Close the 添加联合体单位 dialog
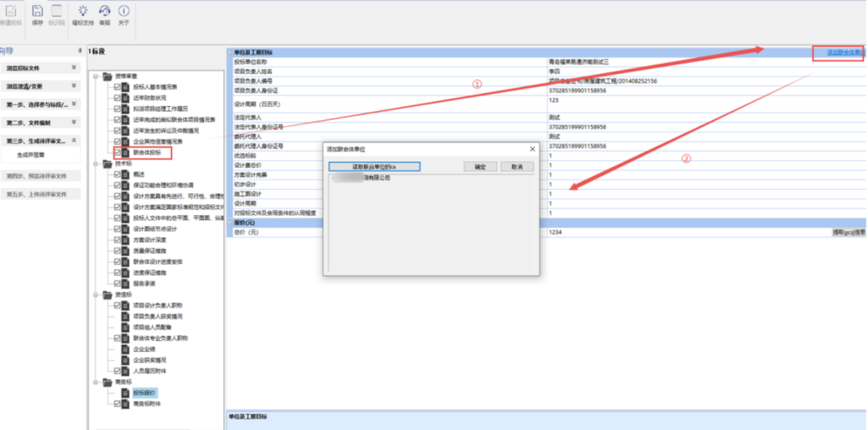This screenshot has height=430, width=868. (x=533, y=149)
